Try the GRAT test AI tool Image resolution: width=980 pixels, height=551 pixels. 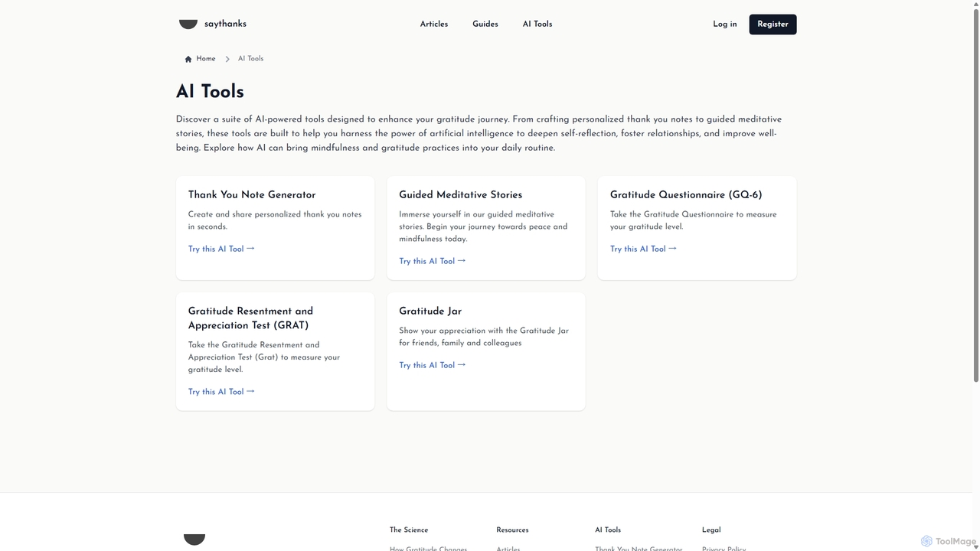pos(221,392)
